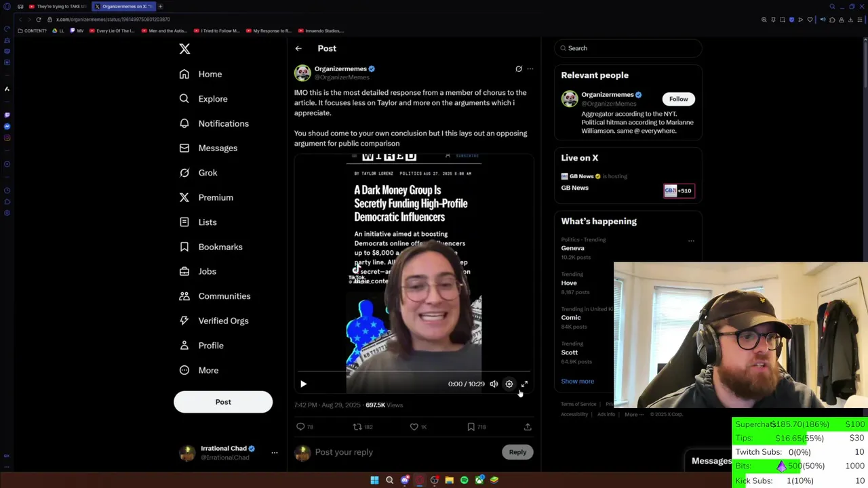Image resolution: width=868 pixels, height=488 pixels.
Task: Click the repost icon with 182
Action: pyautogui.click(x=357, y=427)
